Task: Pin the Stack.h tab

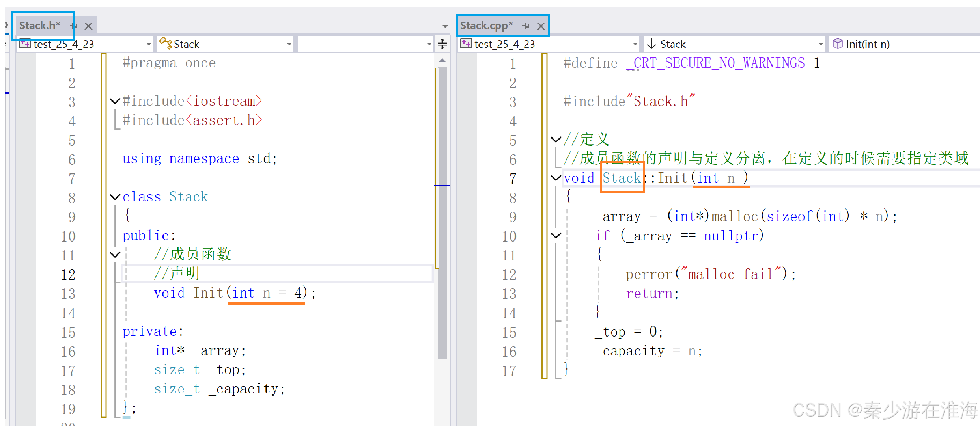Action: [x=73, y=26]
